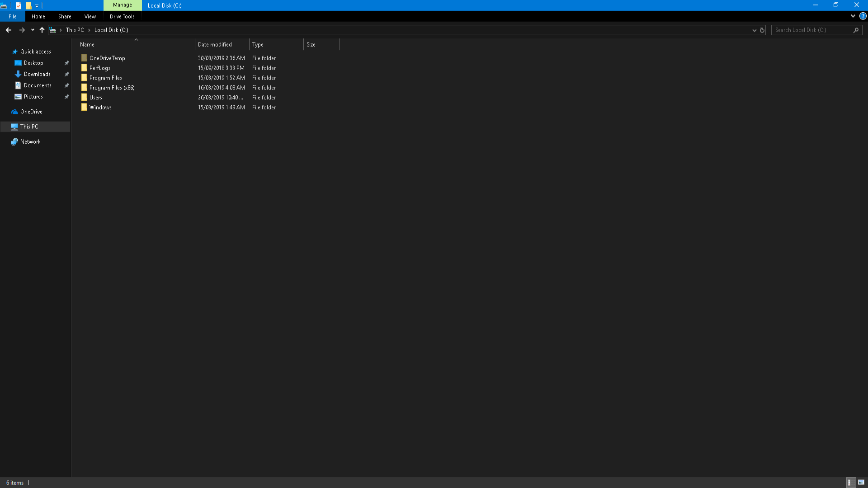Image resolution: width=868 pixels, height=488 pixels.
Task: Open the Windows folder
Action: [100, 108]
